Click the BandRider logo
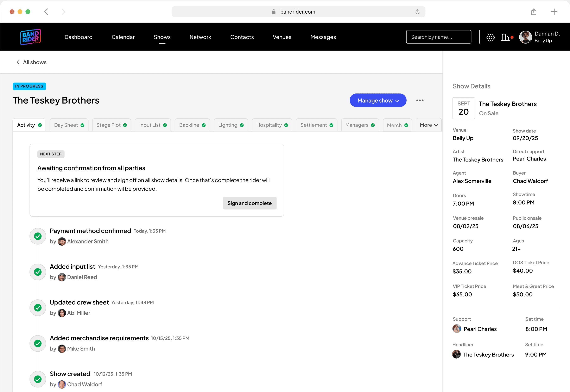The height and width of the screenshot is (392, 570). (31, 37)
